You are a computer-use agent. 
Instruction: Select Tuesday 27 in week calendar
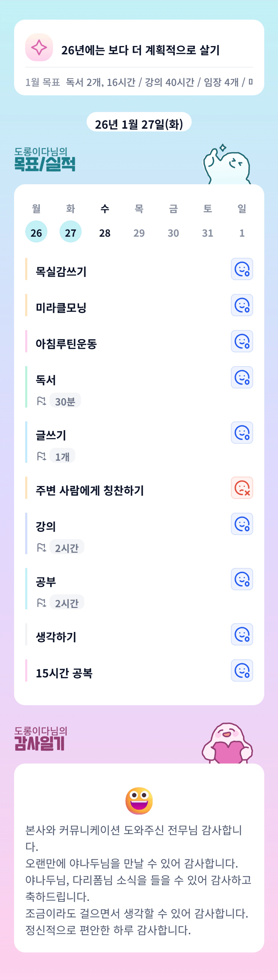71,232
